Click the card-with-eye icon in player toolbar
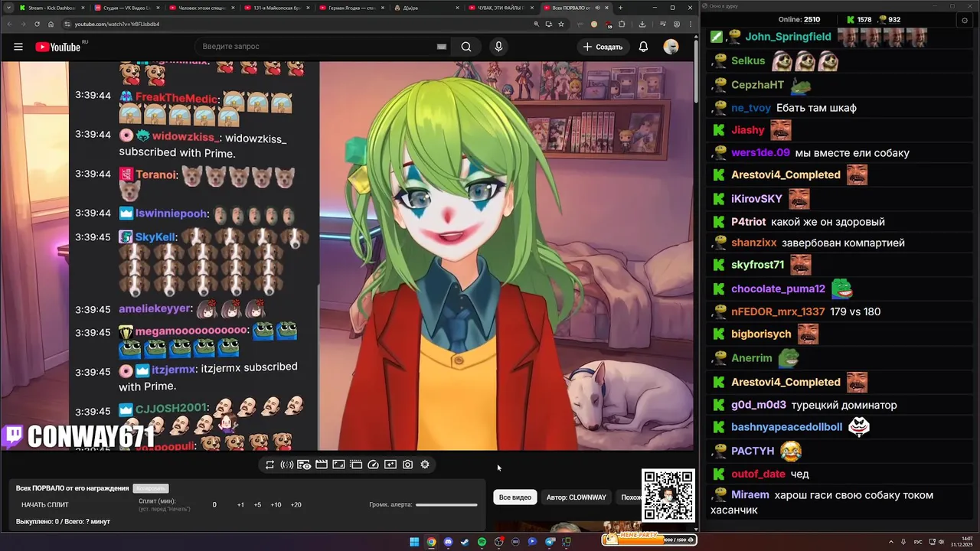The height and width of the screenshot is (551, 980). (304, 465)
